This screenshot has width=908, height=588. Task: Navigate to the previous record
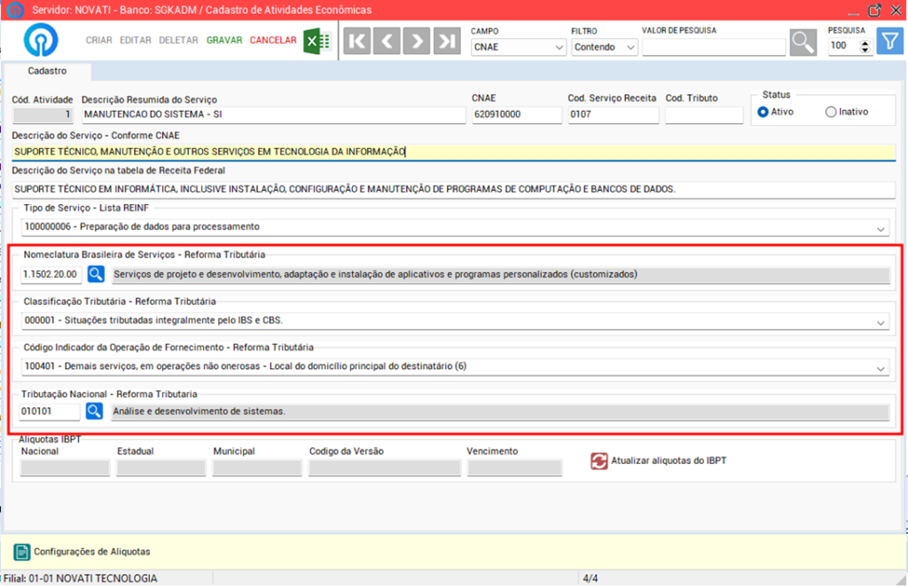tap(387, 41)
